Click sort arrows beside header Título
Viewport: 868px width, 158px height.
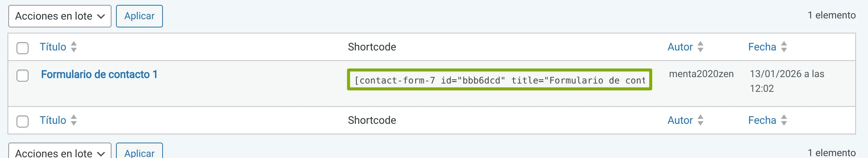74,47
